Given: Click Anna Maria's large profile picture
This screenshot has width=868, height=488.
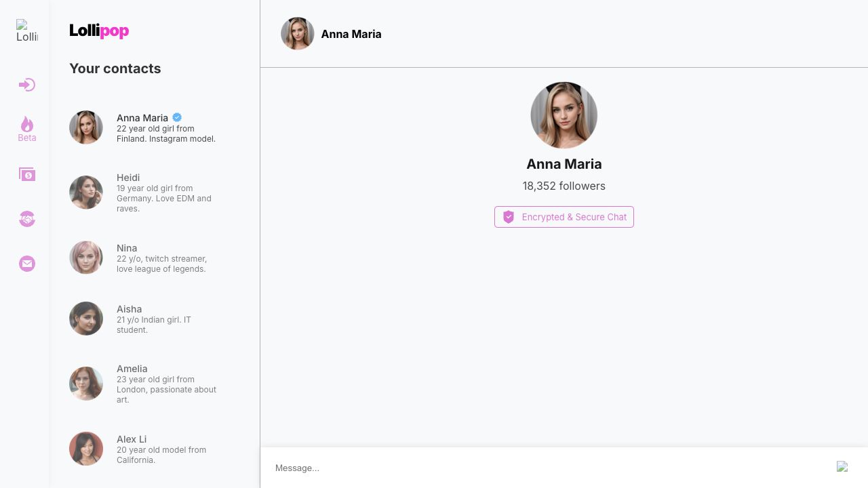Looking at the screenshot, I should coord(564,115).
